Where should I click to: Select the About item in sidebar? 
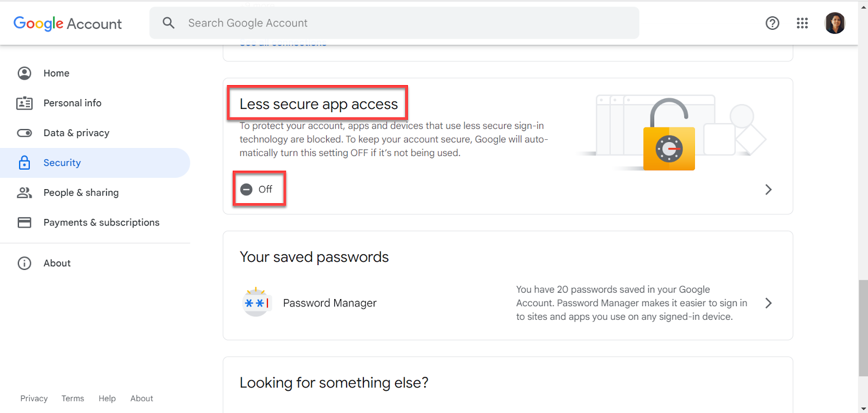click(x=57, y=263)
